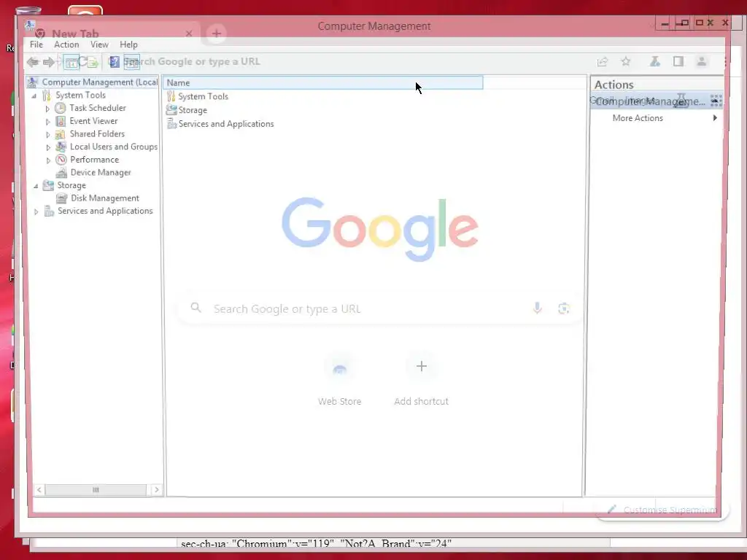Click the Name column header
Image resolution: width=747 pixels, height=560 pixels.
(x=323, y=82)
